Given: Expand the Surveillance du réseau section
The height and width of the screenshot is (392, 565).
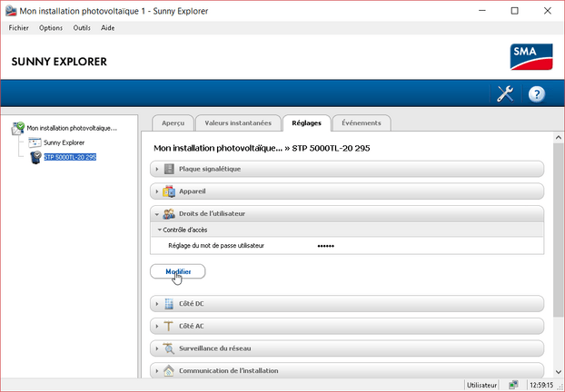Looking at the screenshot, I should [x=157, y=348].
